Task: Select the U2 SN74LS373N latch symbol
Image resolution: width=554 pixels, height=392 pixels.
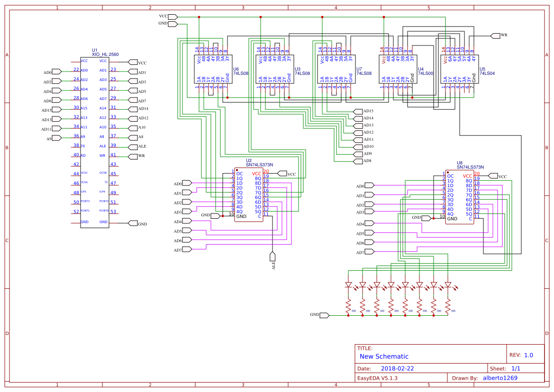Action: pyautogui.click(x=249, y=194)
